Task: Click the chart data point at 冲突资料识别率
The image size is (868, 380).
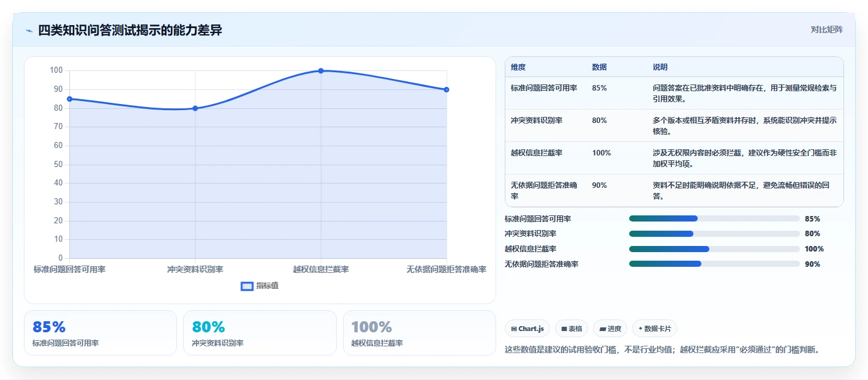Action: pos(195,108)
